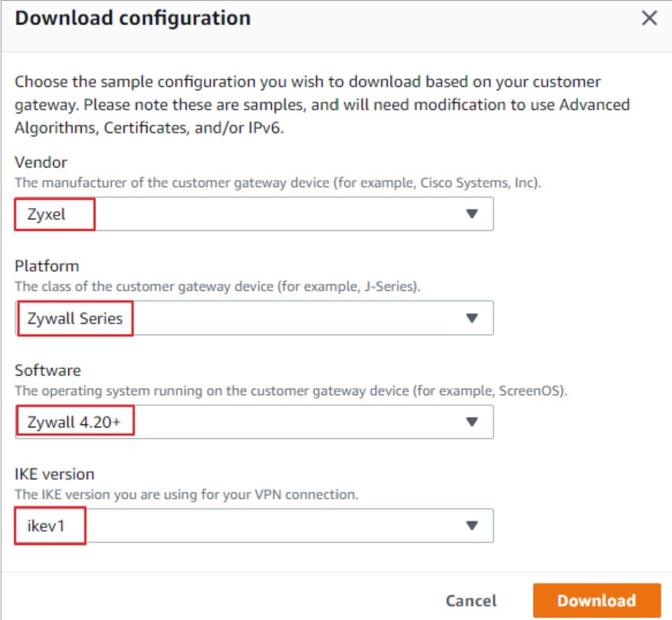
Task: Click the Platform field label
Action: coord(47,266)
